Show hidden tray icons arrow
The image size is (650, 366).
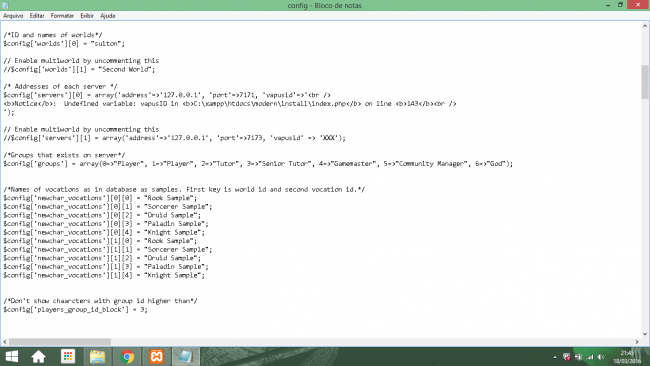[x=555, y=357]
